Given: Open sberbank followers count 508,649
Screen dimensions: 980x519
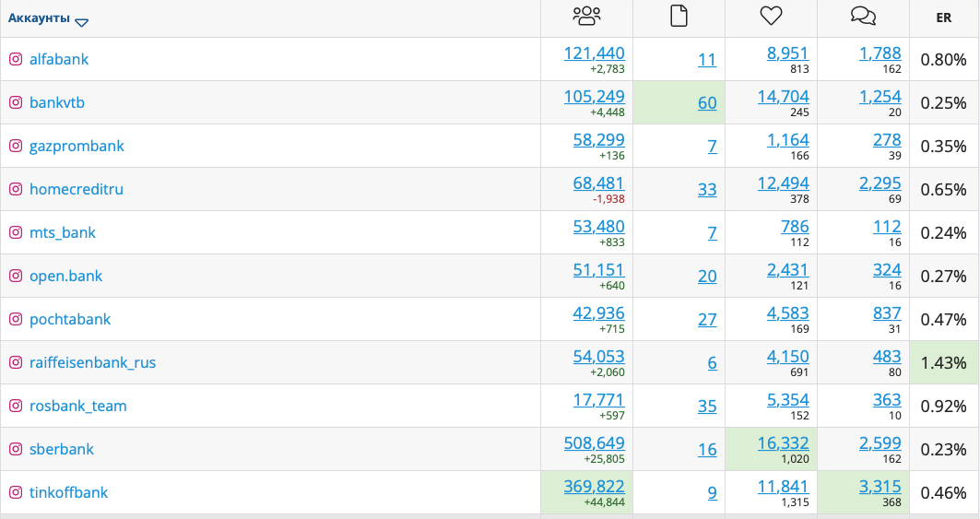Looking at the screenshot, I should click(594, 442).
